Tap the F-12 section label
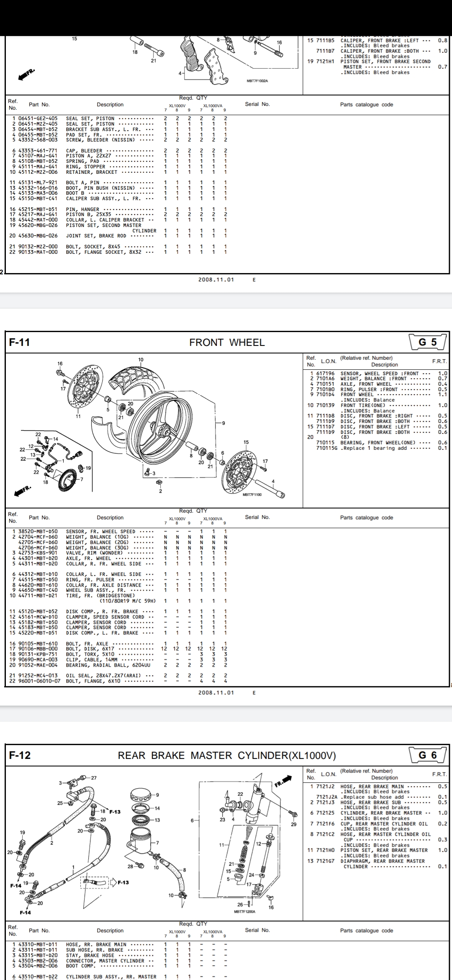Viewport: 452px width, 980px height. (x=20, y=755)
